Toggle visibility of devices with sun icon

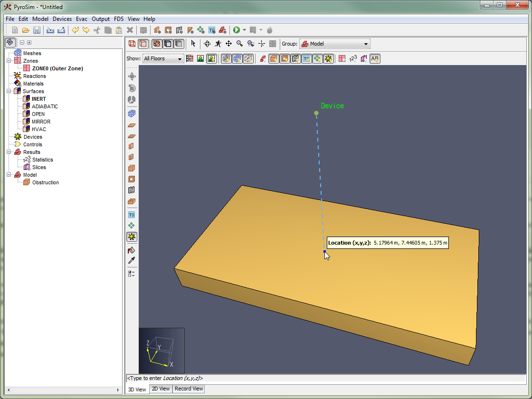coord(328,59)
